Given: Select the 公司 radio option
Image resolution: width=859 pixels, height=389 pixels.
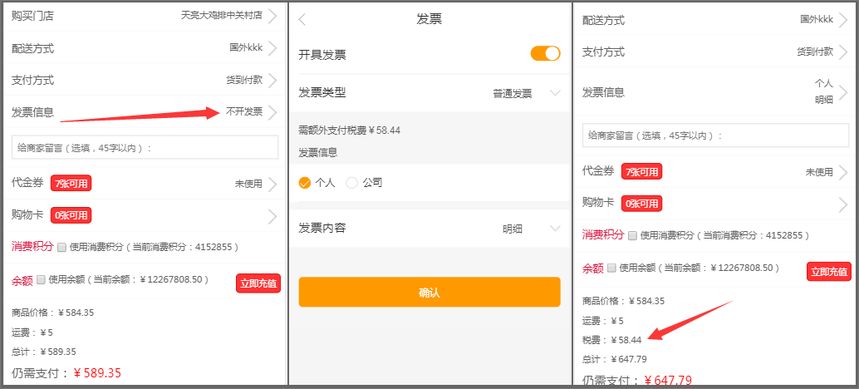Looking at the screenshot, I should click(x=364, y=183).
